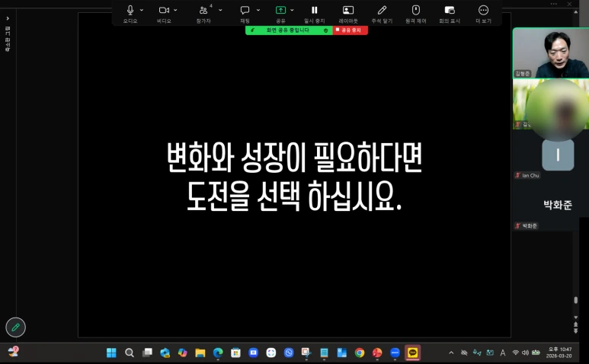The height and width of the screenshot is (364, 589).
Task: Click the green 화면 공유 중입니다 status bar
Action: [289, 30]
